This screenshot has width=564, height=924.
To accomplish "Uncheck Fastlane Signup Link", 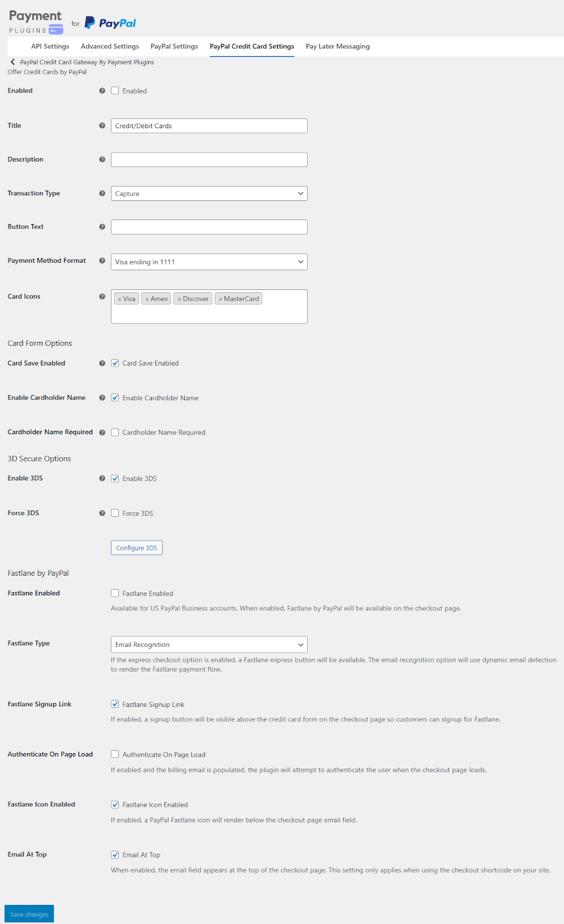I will coord(115,704).
